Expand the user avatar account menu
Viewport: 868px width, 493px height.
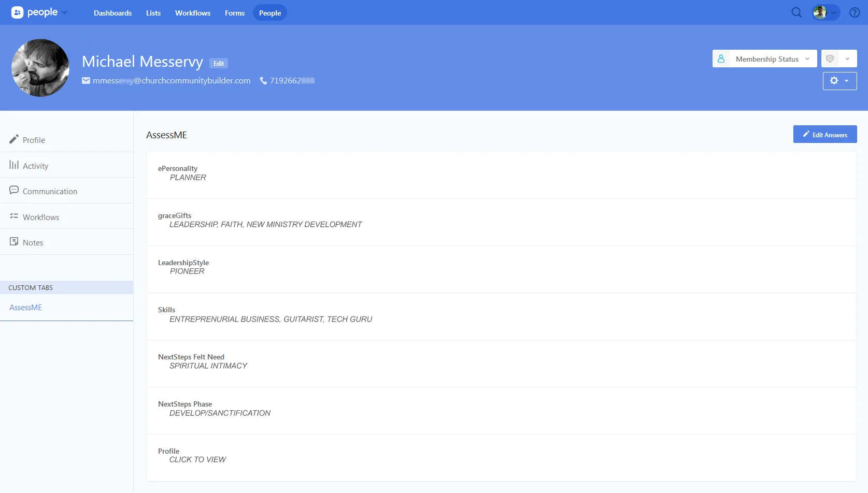pyautogui.click(x=826, y=12)
